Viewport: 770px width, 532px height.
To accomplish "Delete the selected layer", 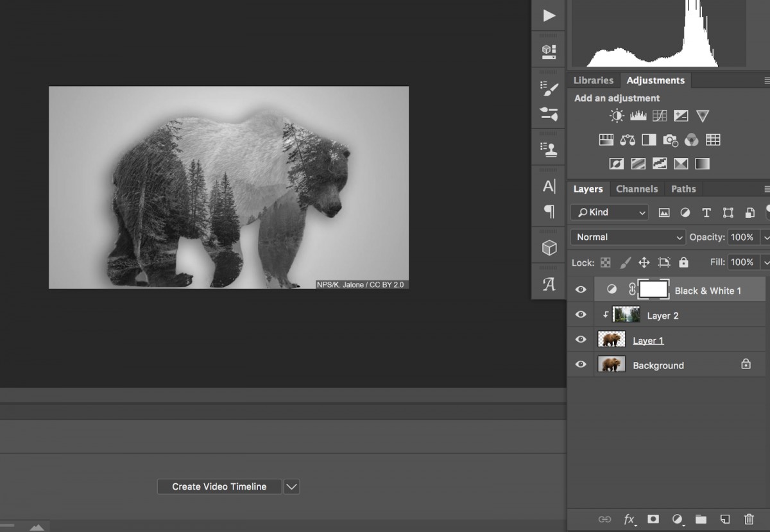I will coord(749,519).
